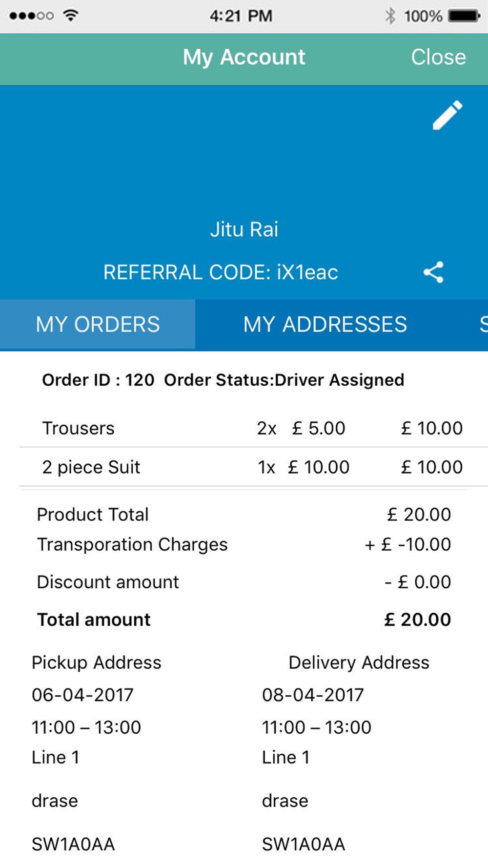Select the partially visible tab after MY ADDRESSES
488x868 pixels.
click(483, 325)
